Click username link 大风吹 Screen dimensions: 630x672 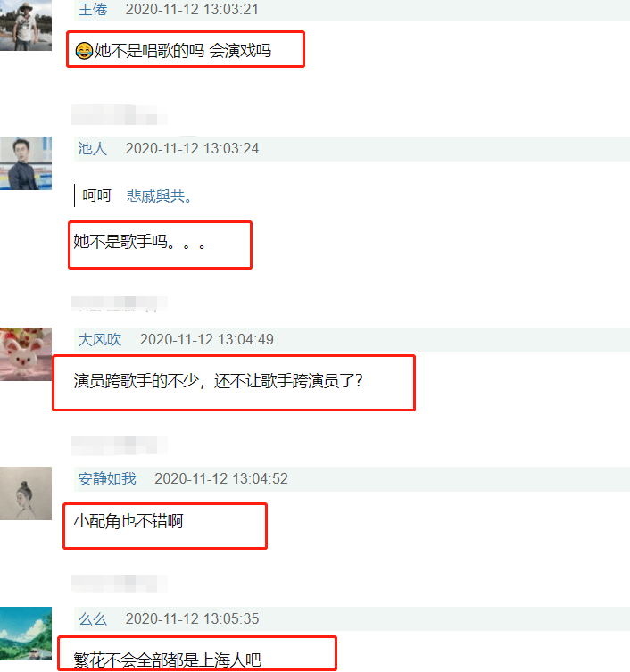[100, 339]
